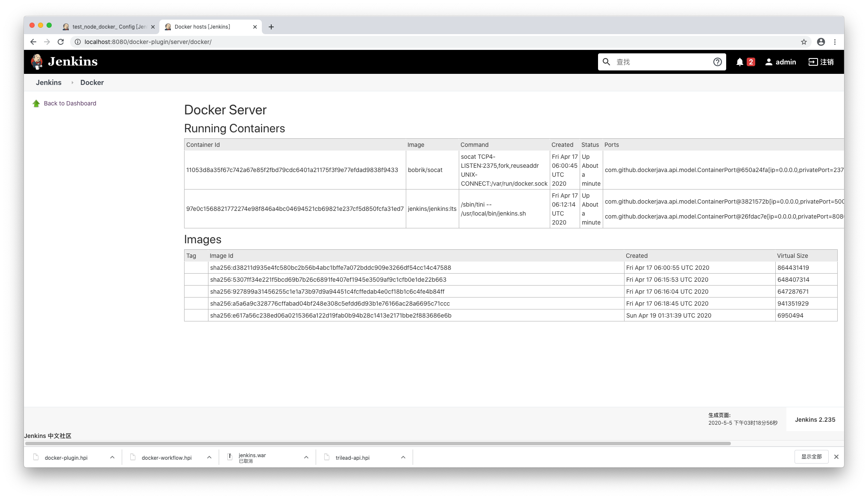Viewport: 868px width, 499px height.
Task: Click the logout 注销 icon
Action: pos(813,62)
